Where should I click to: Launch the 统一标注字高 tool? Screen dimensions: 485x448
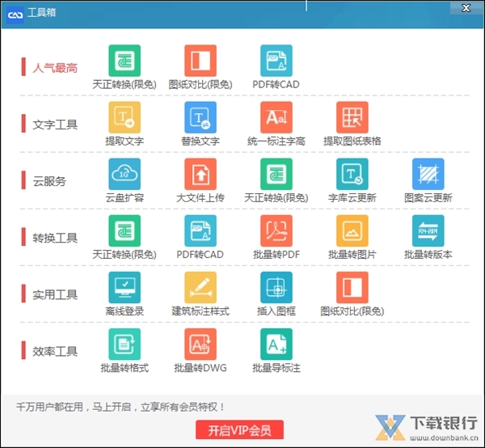pyautogui.click(x=276, y=117)
